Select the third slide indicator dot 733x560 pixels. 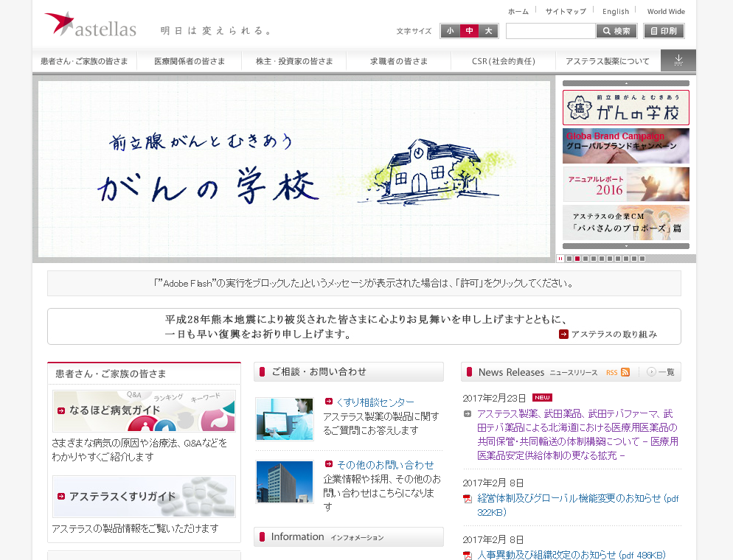point(586,259)
